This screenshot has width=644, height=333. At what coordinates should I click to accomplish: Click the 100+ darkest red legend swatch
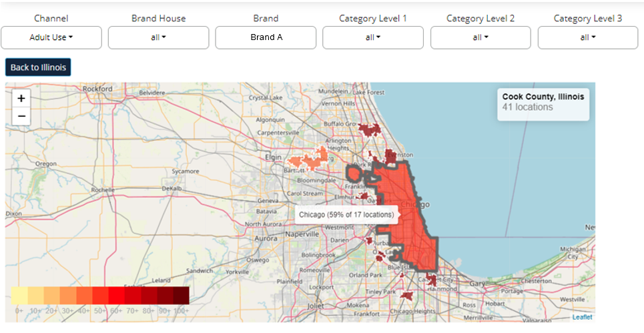click(x=181, y=295)
